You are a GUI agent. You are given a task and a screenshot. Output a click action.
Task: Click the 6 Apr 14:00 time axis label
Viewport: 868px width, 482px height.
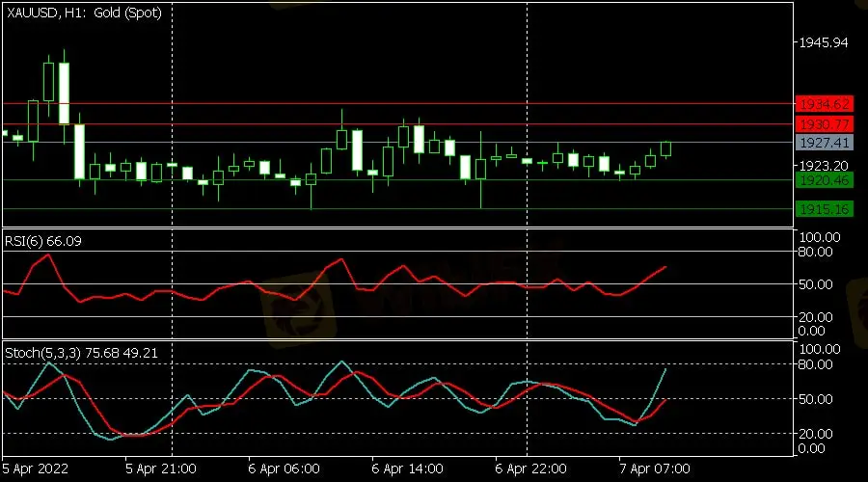point(407,469)
